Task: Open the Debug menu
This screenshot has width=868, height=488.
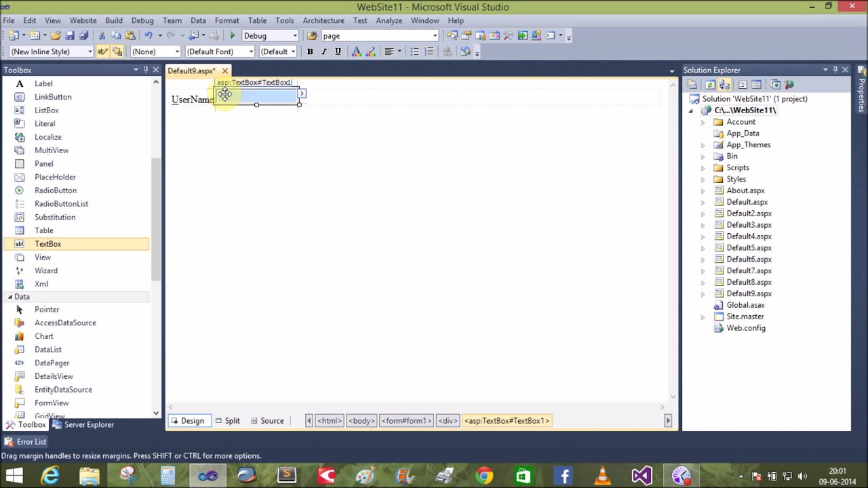Action: [142, 20]
